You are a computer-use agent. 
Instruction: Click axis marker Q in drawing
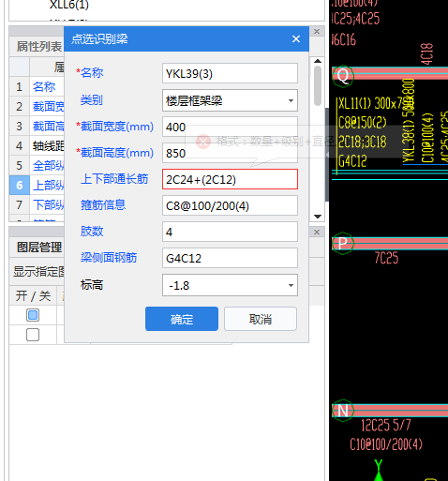click(x=343, y=75)
